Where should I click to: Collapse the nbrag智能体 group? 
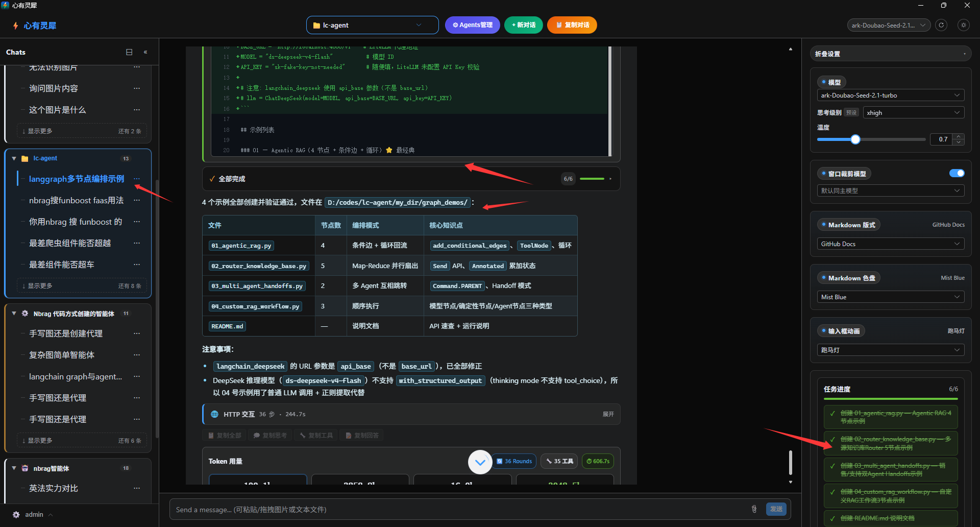(14, 468)
